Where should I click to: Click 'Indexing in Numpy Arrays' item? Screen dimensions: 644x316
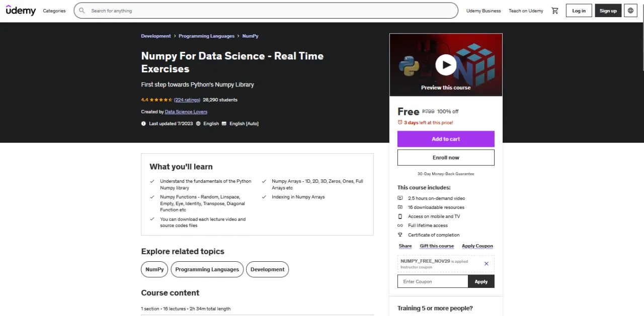coord(298,197)
